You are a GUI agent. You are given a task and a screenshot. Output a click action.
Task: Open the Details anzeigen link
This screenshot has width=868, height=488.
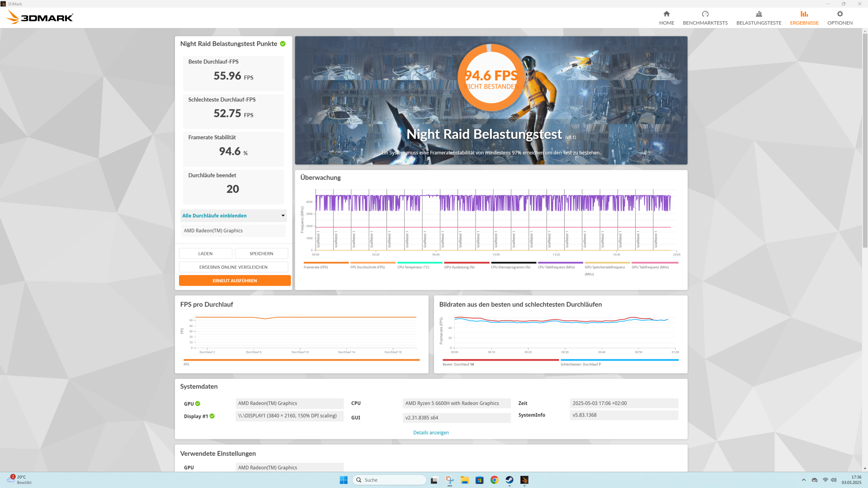point(431,432)
